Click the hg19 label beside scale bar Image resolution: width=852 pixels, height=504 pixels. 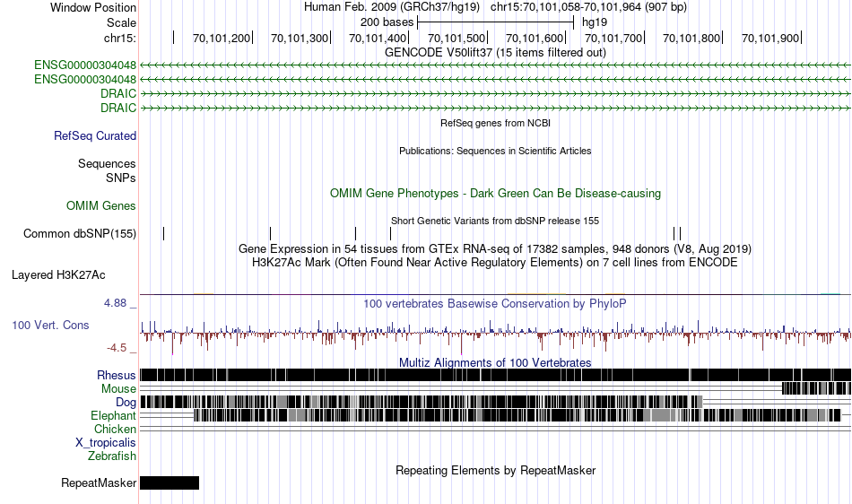pos(595,22)
